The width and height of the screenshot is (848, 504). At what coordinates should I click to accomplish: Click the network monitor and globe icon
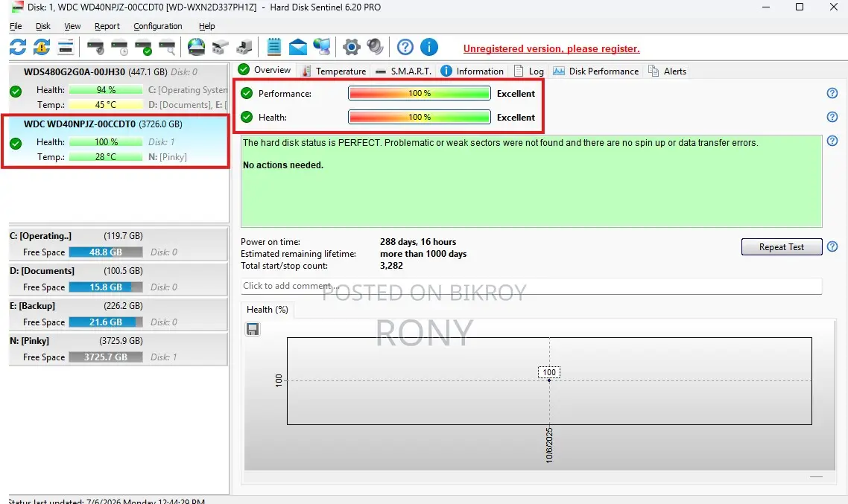pyautogui.click(x=322, y=47)
